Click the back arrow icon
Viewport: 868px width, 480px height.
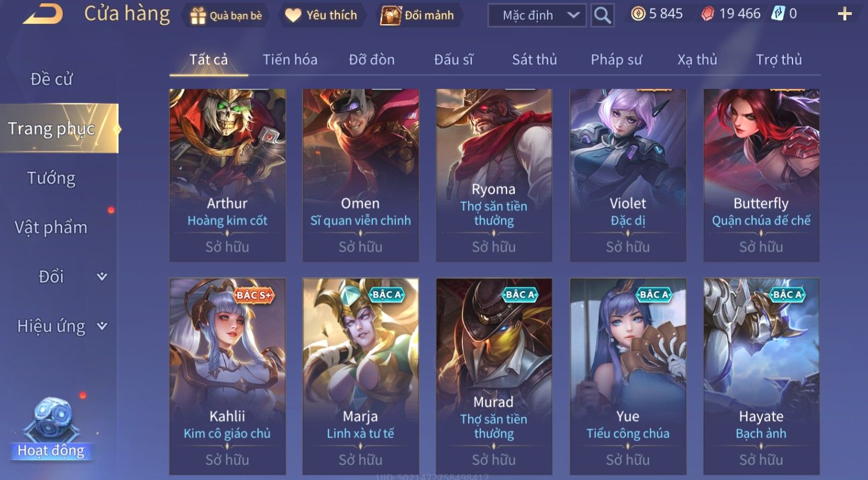pyautogui.click(x=43, y=14)
